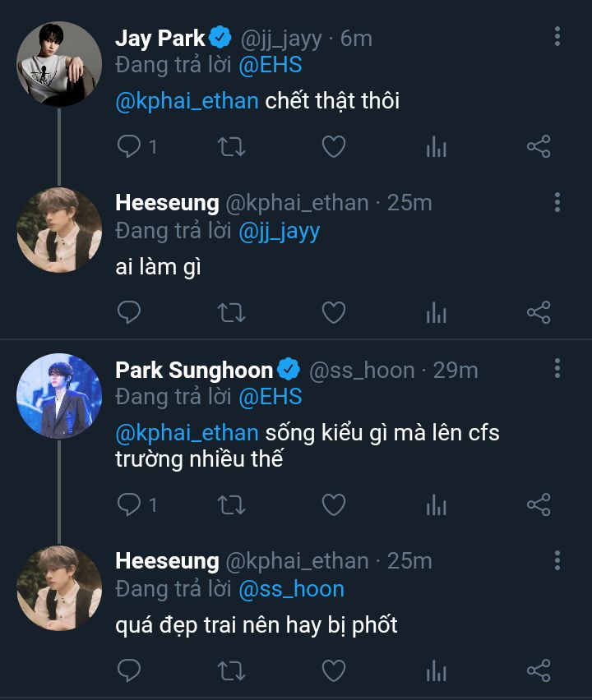The width and height of the screenshot is (592, 700).
Task: Retweet Heeseung's "ai làm gì" reply
Action: tap(231, 312)
